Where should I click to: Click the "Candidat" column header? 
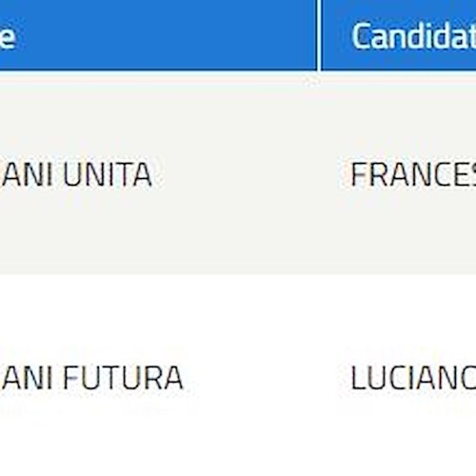pos(399,35)
